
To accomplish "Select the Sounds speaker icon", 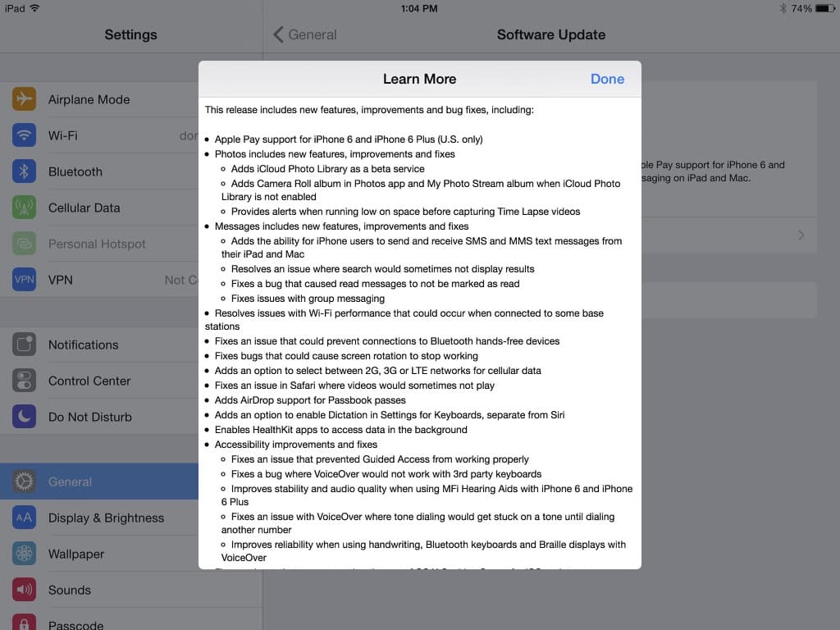I will pos(24,590).
